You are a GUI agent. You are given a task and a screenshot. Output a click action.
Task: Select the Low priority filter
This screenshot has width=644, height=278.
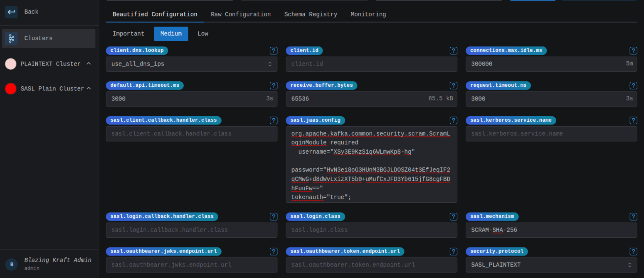[x=203, y=34]
